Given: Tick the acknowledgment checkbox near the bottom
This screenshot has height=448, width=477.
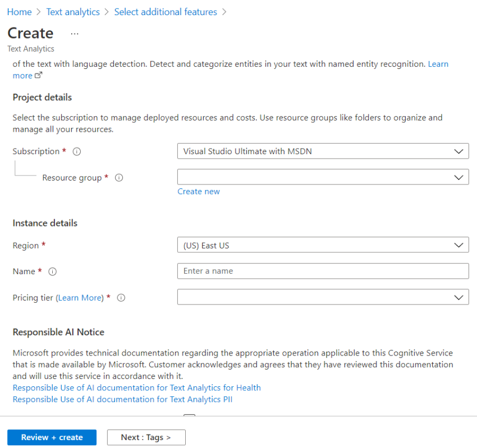Looking at the screenshot, I should click(x=189, y=417).
